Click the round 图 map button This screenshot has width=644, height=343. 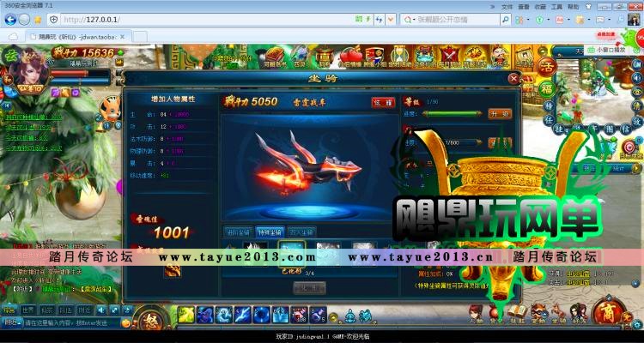coord(611,129)
